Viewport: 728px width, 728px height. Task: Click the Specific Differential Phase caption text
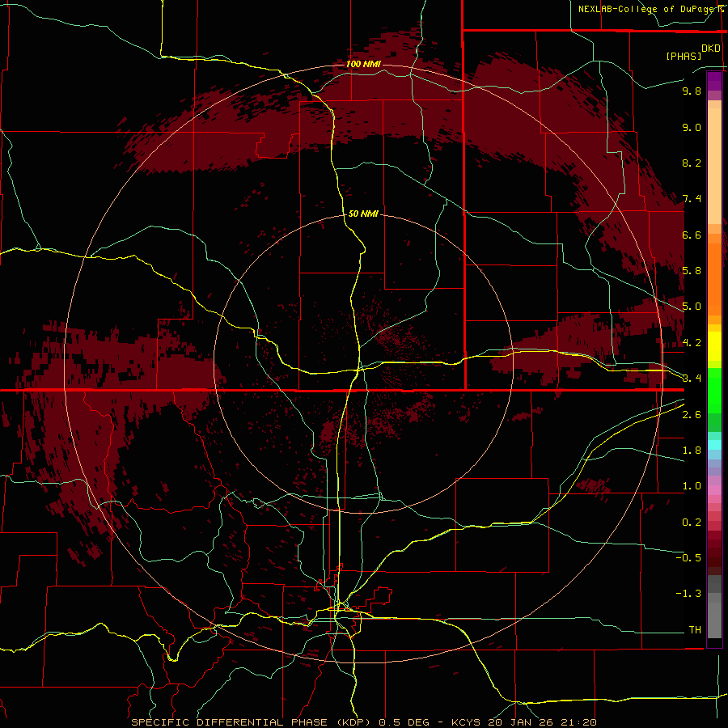(363, 722)
